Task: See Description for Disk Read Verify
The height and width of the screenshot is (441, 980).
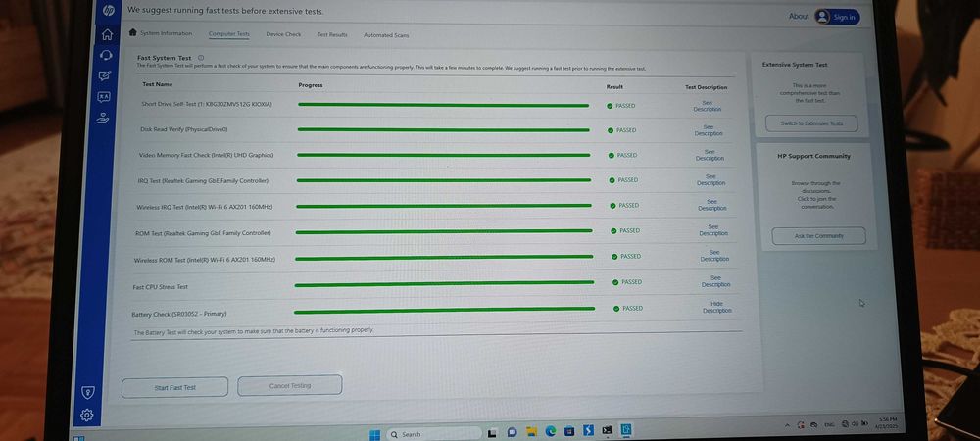Action: click(709, 130)
